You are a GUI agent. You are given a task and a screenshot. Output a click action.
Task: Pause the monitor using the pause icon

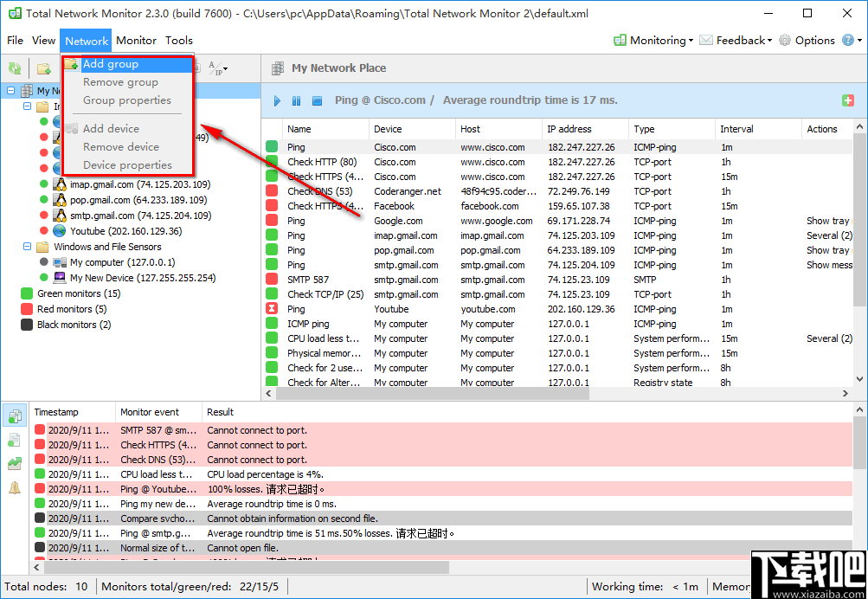coord(297,101)
